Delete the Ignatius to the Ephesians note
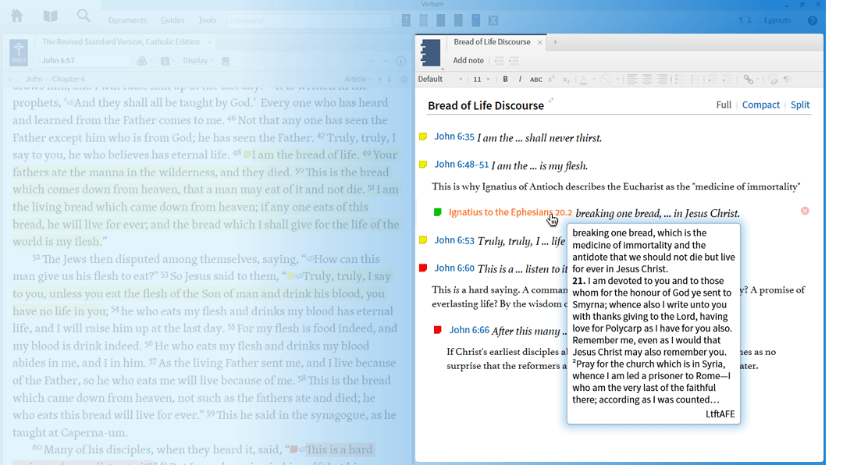Screen dimensions: 868x465 pos(805,211)
